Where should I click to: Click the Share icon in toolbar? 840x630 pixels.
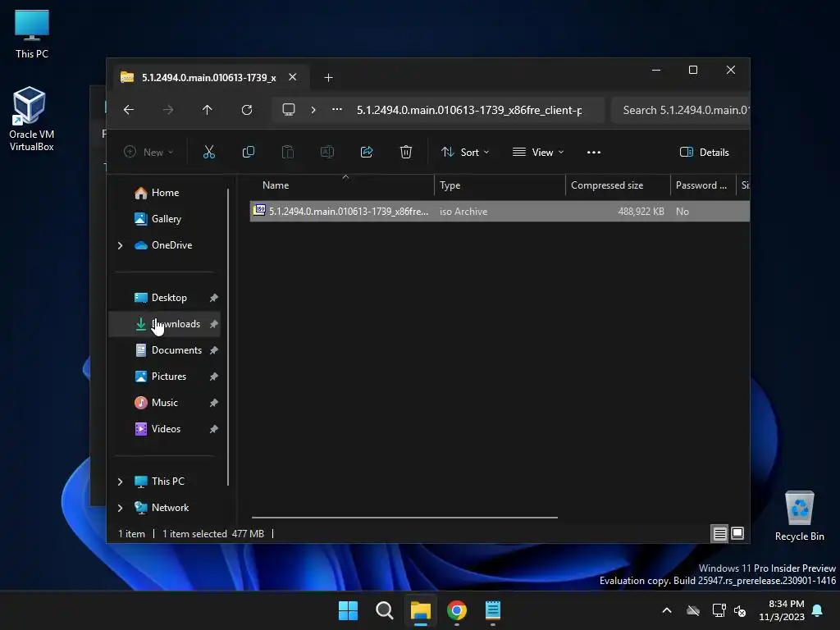click(x=367, y=152)
